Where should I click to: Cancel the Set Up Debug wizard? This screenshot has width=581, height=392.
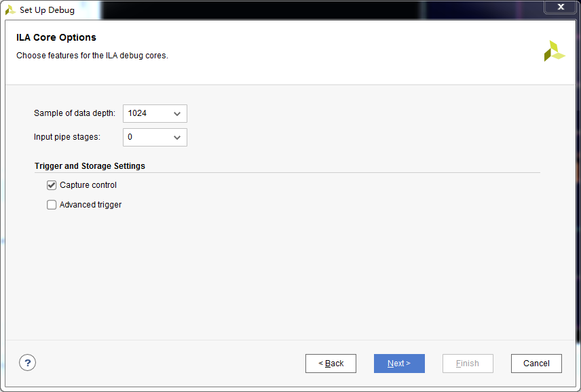(536, 363)
